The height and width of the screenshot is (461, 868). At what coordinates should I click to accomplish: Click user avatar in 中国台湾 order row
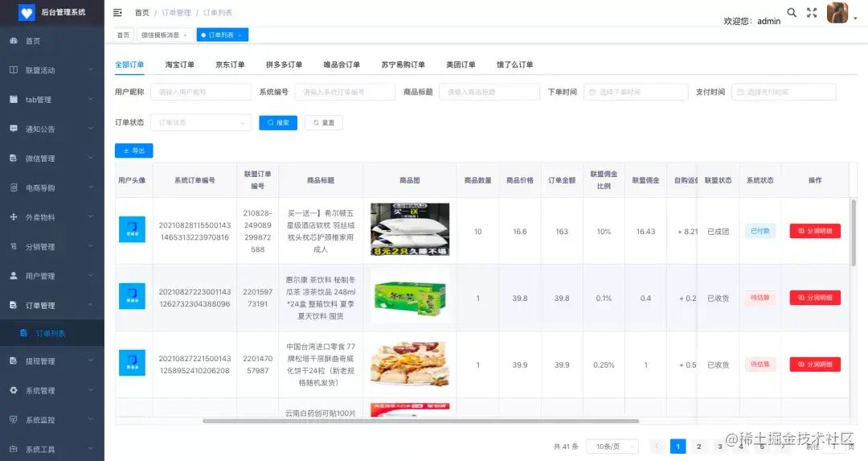(133, 362)
